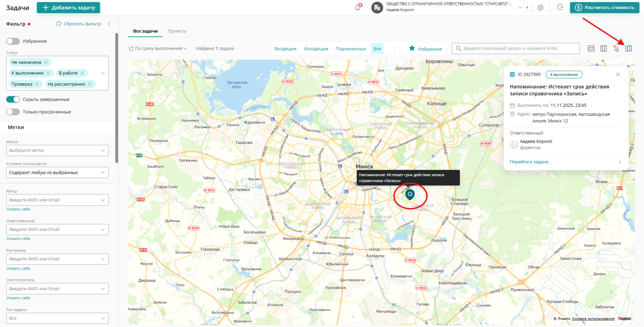Enable Только просроченные switch

point(13,112)
